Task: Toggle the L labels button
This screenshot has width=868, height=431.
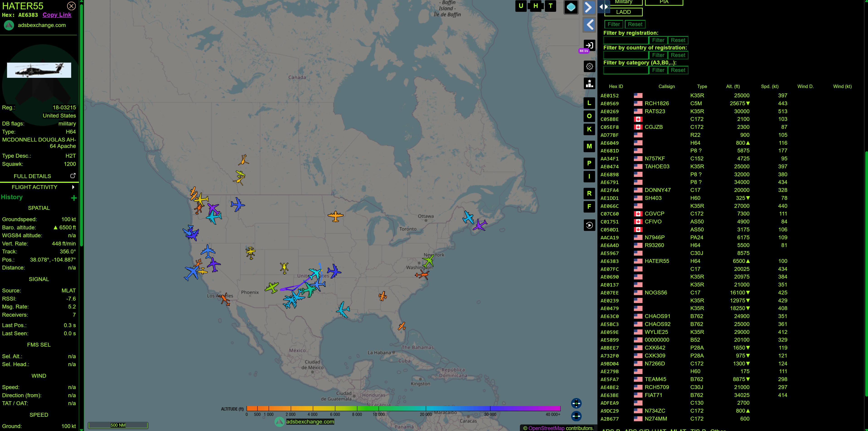Action: (x=589, y=103)
